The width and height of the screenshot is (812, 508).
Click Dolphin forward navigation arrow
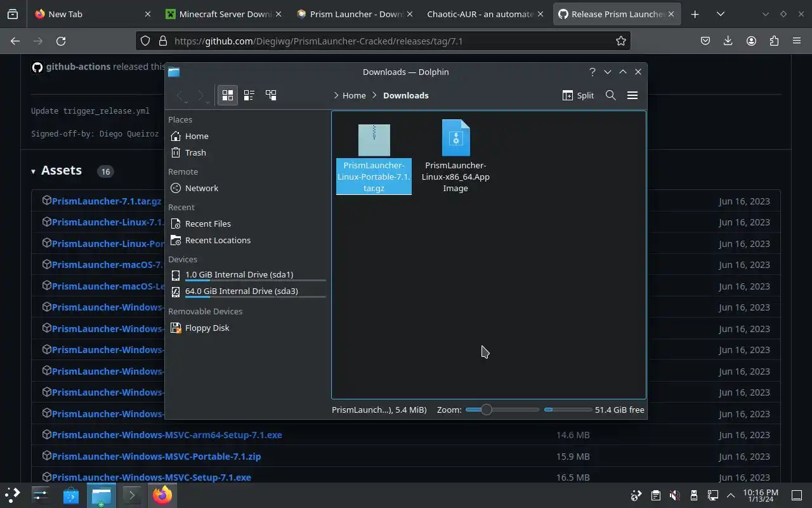[x=202, y=95]
